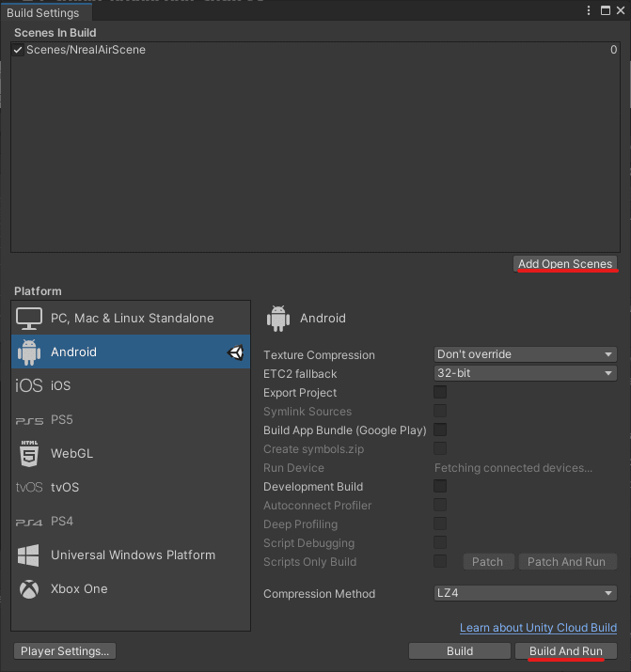
Task: Select PC, Mac & Linux Standalone monitor icon
Action: point(29,319)
